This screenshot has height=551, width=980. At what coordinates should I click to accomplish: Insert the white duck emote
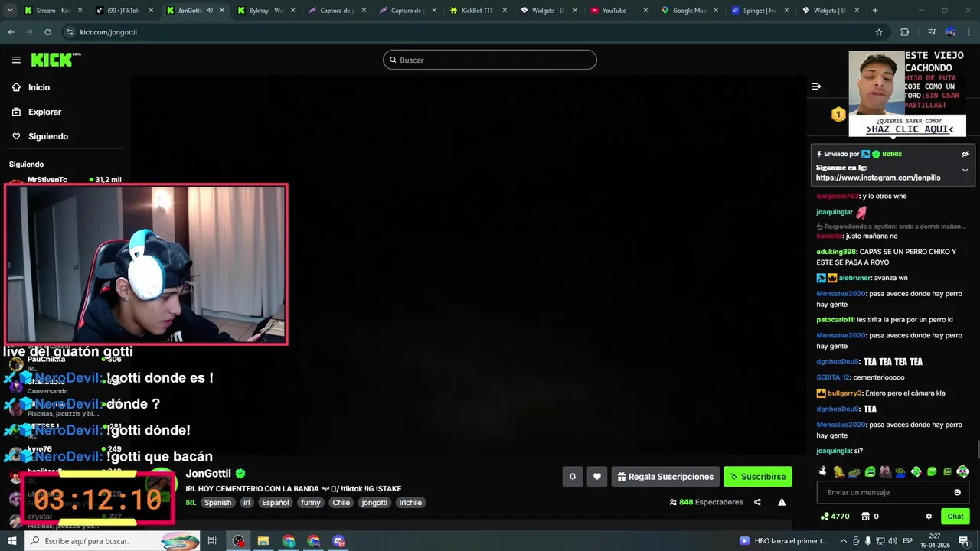tap(823, 471)
